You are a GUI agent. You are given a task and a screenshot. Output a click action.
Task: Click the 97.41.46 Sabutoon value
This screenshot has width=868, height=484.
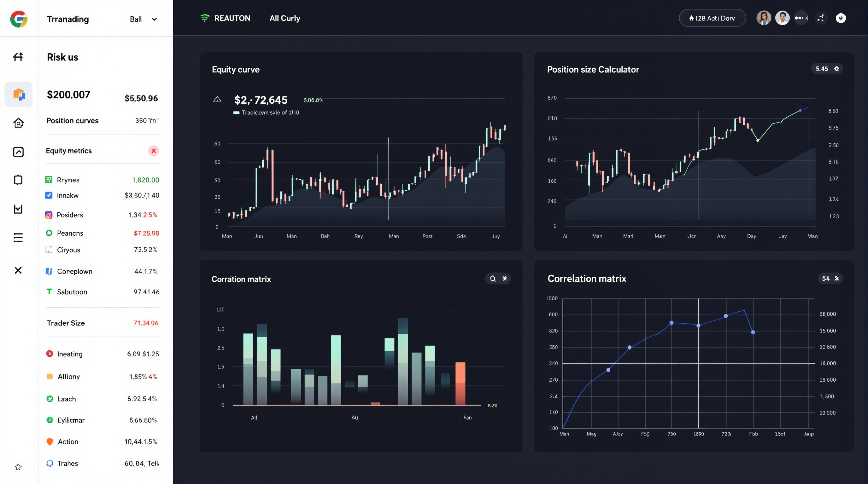[x=147, y=291]
